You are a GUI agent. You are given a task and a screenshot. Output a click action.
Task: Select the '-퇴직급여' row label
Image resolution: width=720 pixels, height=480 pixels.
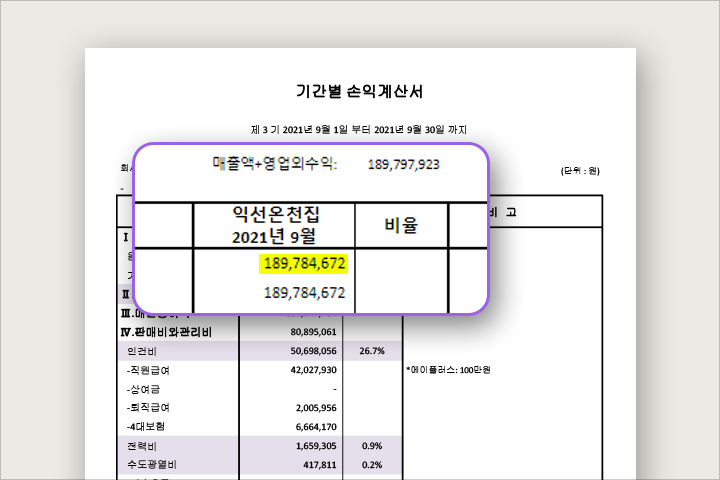point(148,408)
